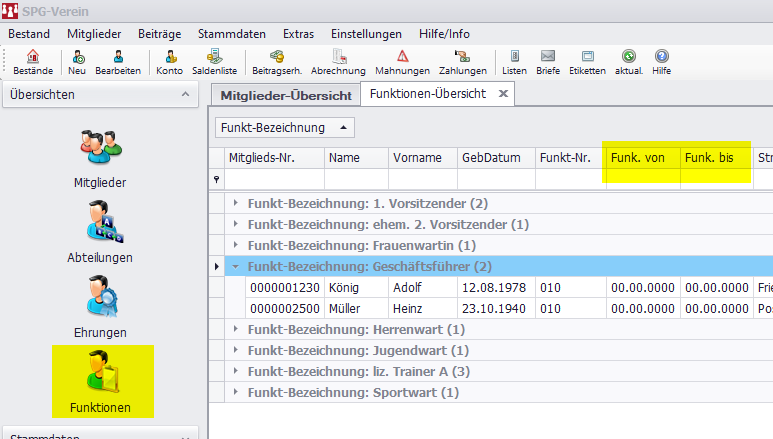Collapse the Übersichten panel header
Screen dimensions: 773x439
pyautogui.click(x=184, y=95)
